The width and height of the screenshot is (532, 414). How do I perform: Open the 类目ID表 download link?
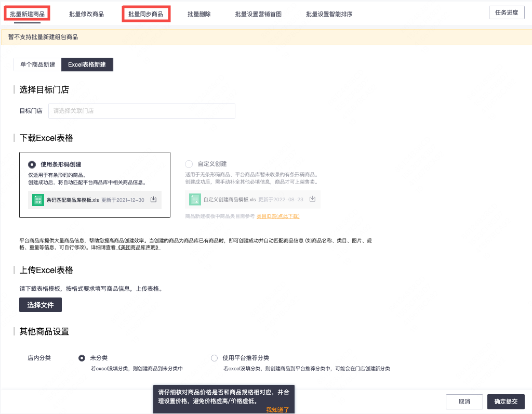(278, 216)
